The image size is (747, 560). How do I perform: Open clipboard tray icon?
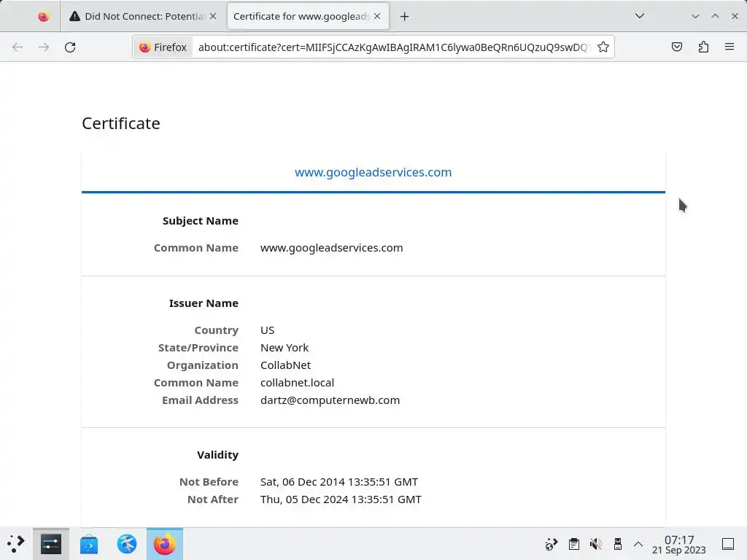(574, 544)
